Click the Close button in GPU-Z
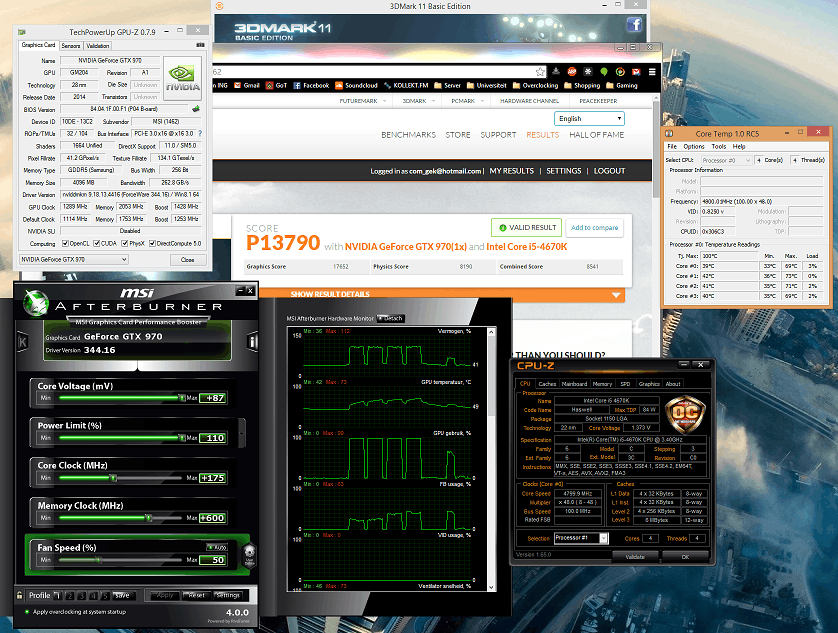Image resolution: width=838 pixels, height=633 pixels. coord(188,260)
